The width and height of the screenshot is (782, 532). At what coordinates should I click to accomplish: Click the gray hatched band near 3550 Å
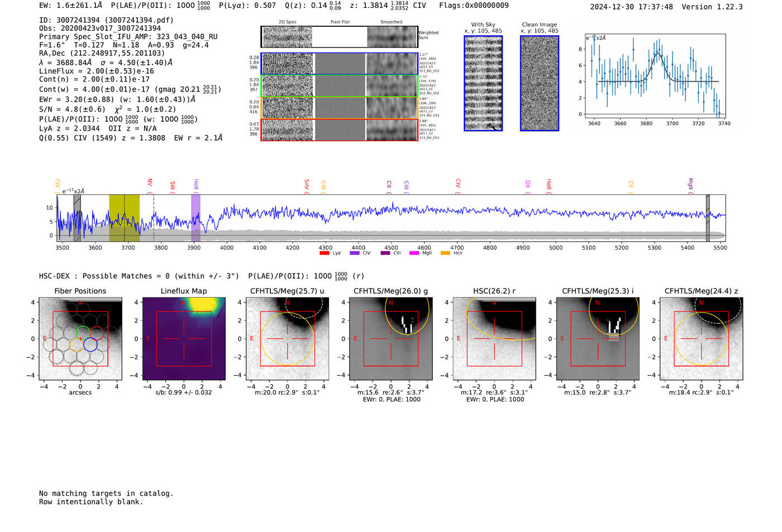(77, 218)
